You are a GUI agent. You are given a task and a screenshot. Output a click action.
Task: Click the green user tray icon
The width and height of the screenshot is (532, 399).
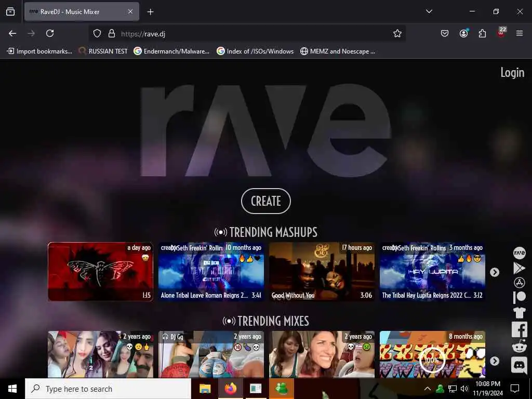tap(440, 389)
